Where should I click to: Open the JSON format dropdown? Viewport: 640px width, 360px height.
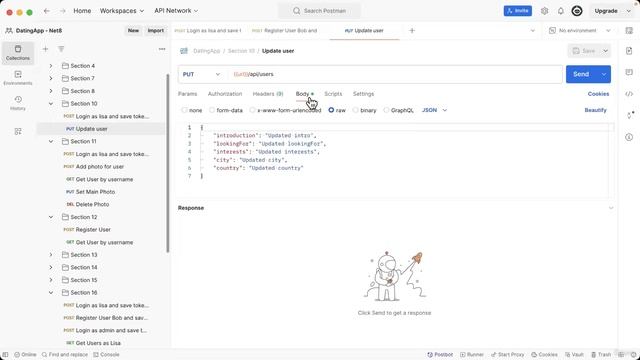click(x=434, y=110)
